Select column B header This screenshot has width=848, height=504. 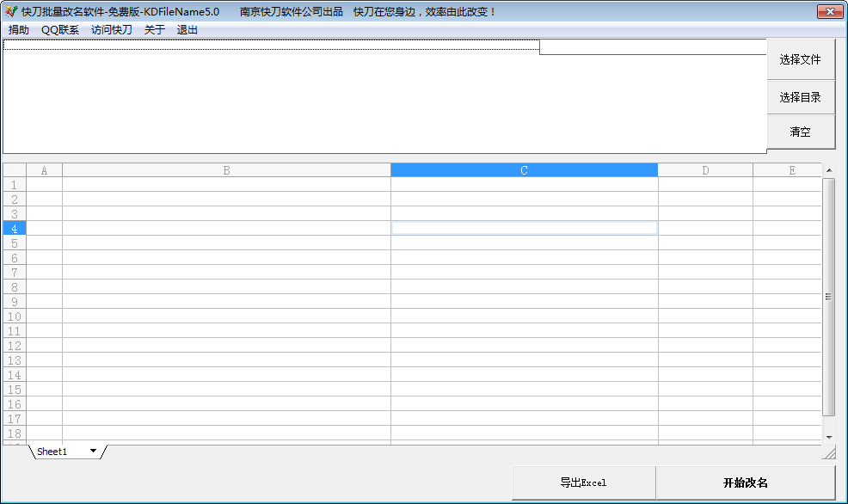(226, 170)
